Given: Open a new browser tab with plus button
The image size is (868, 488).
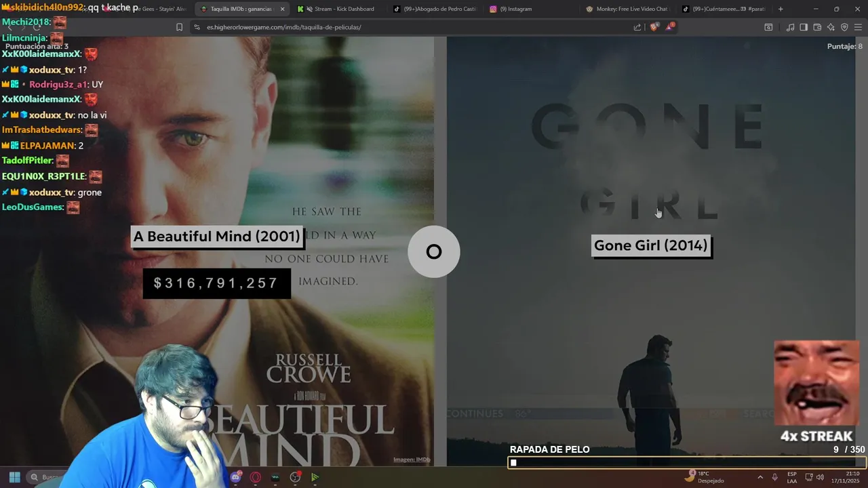Looking at the screenshot, I should pyautogui.click(x=781, y=9).
